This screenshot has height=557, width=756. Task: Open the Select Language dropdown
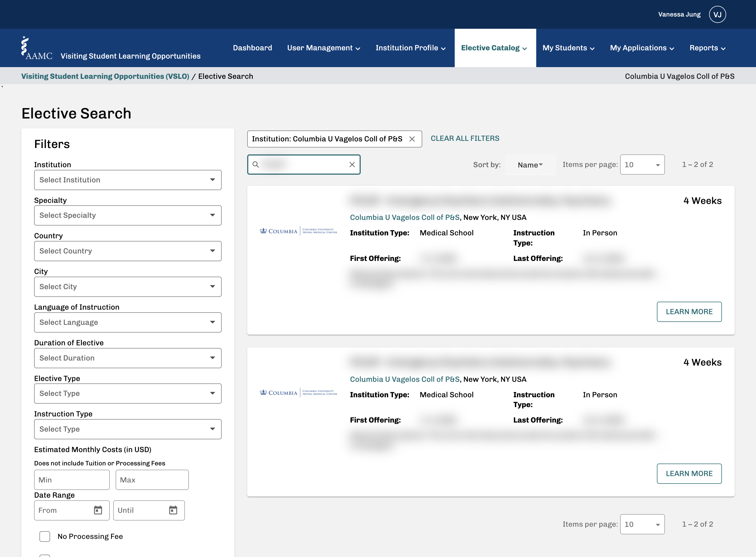(128, 323)
